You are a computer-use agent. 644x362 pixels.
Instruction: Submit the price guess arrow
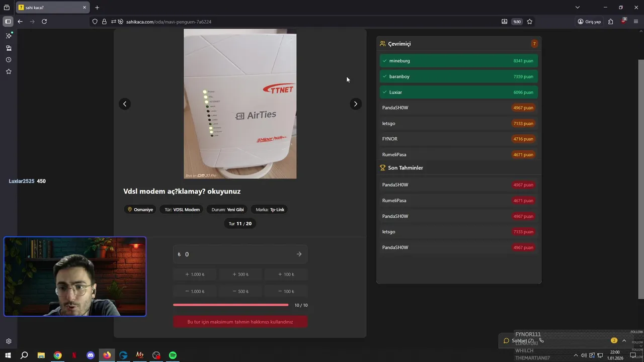pos(299,254)
